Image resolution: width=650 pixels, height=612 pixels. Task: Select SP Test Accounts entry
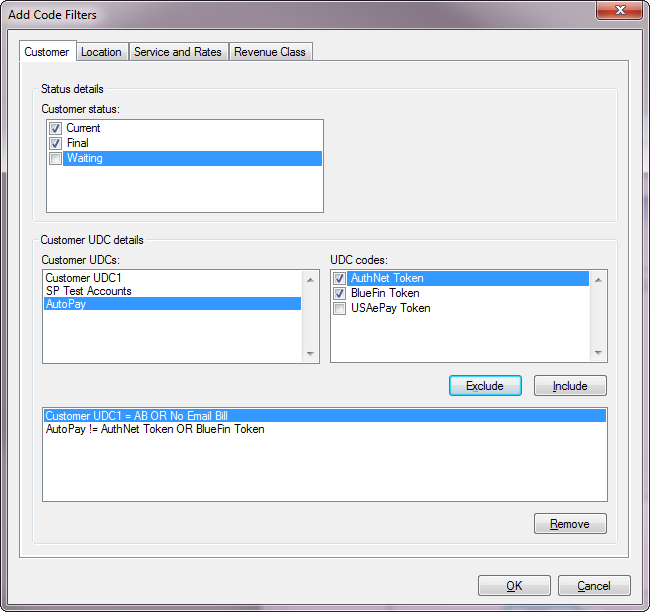[x=172, y=291]
